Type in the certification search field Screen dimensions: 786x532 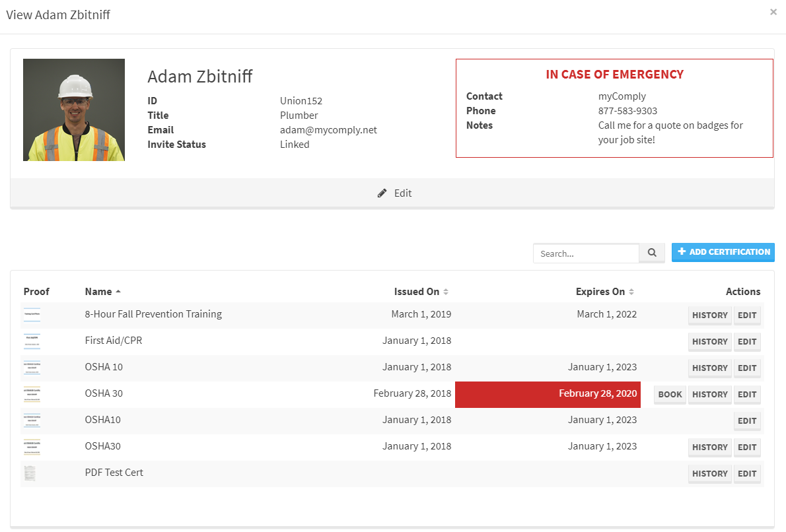[x=585, y=253]
